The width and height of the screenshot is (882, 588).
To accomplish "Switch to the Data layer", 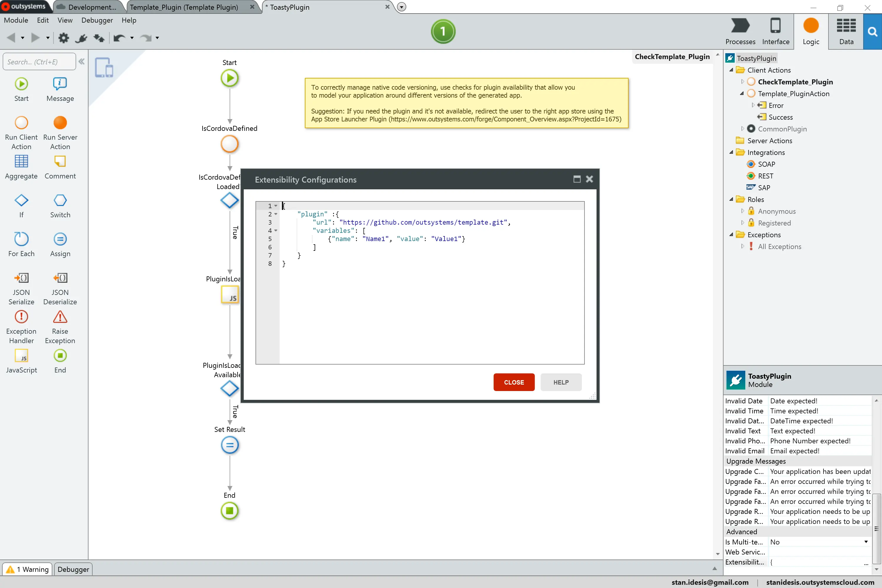I will pos(846,31).
